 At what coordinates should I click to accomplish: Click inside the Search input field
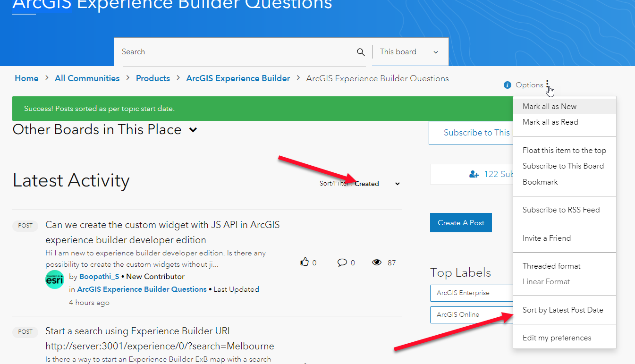coord(212,52)
